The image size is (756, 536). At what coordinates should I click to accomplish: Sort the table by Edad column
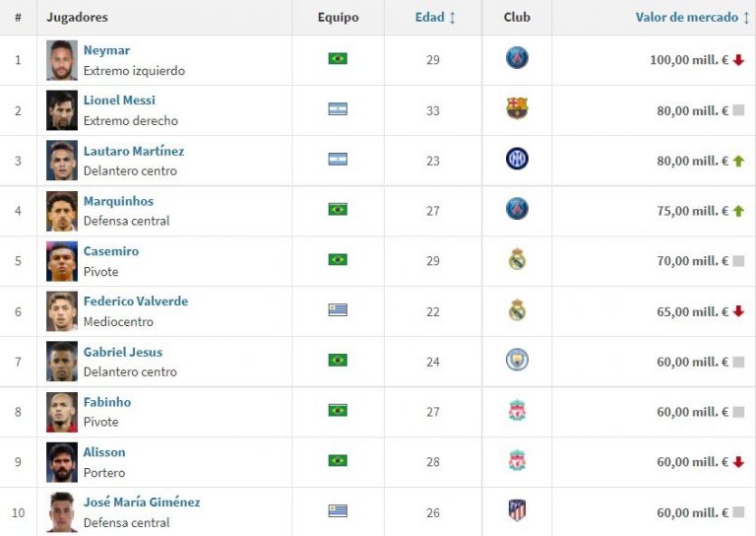click(435, 18)
